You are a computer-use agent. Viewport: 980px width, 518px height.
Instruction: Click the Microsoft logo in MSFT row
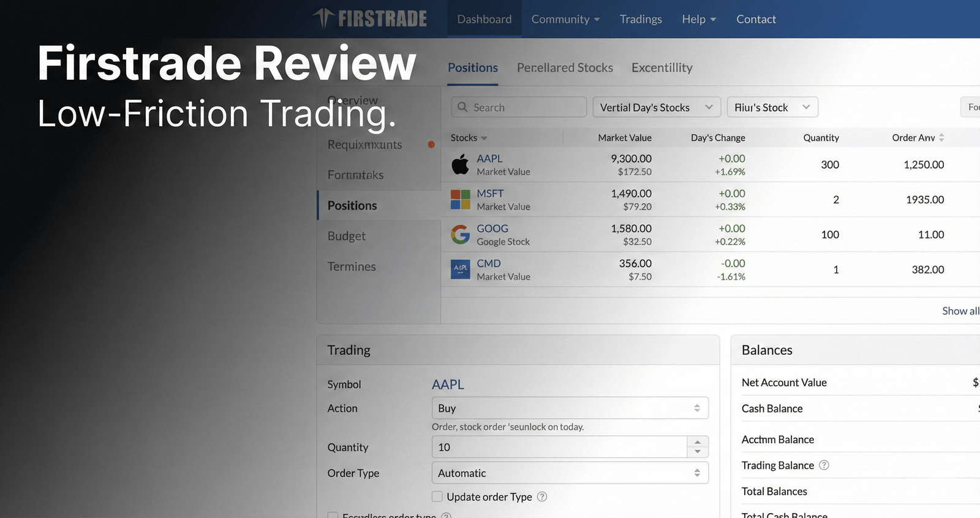(460, 199)
